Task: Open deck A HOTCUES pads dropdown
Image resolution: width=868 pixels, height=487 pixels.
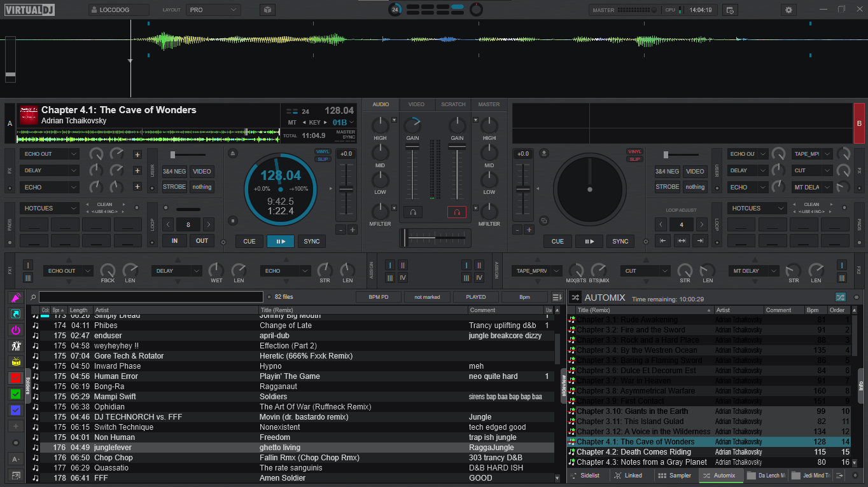Action: pyautogui.click(x=50, y=208)
